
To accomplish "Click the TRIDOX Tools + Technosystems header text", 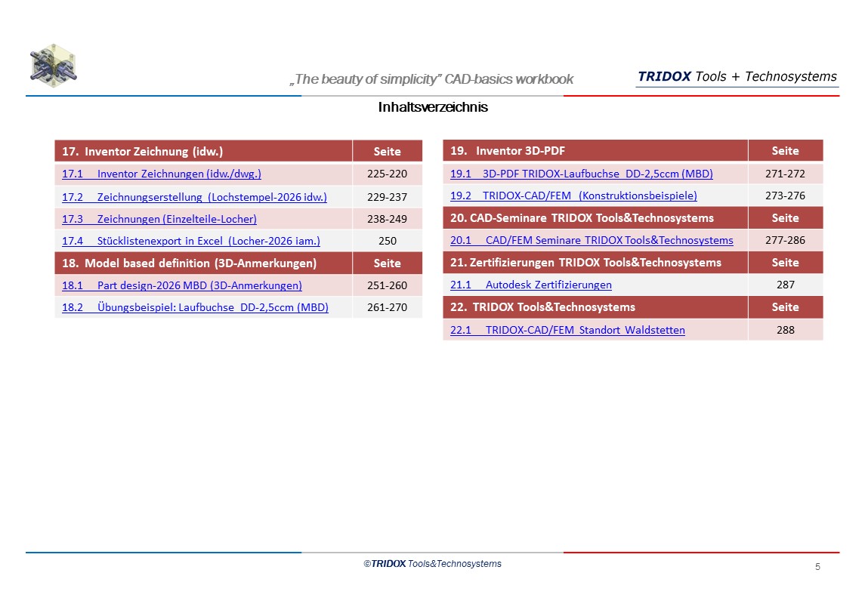I will 737,77.
